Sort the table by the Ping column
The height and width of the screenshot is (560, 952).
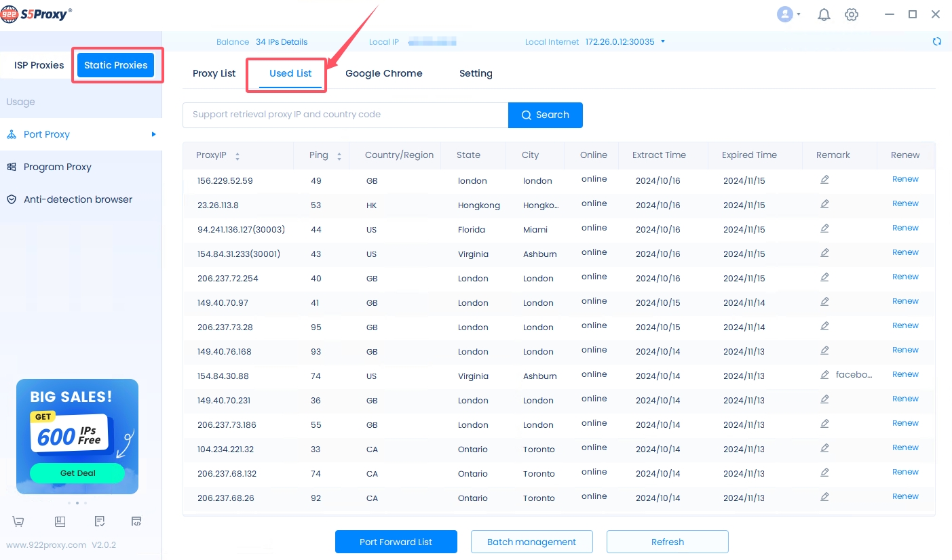click(x=339, y=156)
